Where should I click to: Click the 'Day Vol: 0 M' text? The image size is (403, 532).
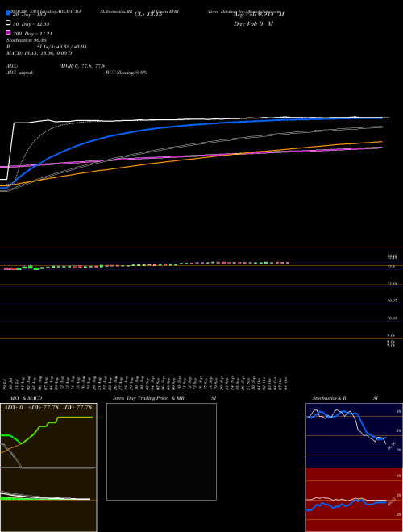tap(253, 24)
